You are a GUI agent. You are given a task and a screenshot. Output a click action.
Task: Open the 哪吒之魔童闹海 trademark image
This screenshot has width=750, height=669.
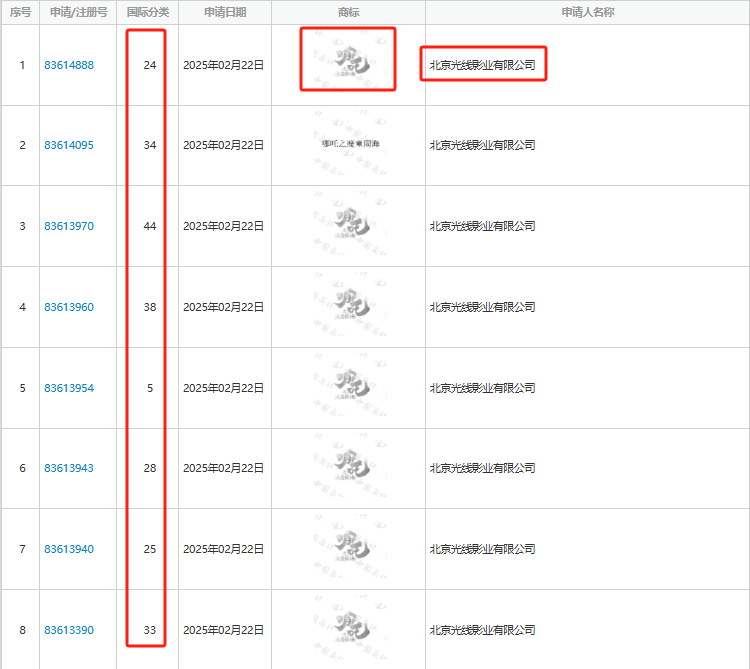349,145
